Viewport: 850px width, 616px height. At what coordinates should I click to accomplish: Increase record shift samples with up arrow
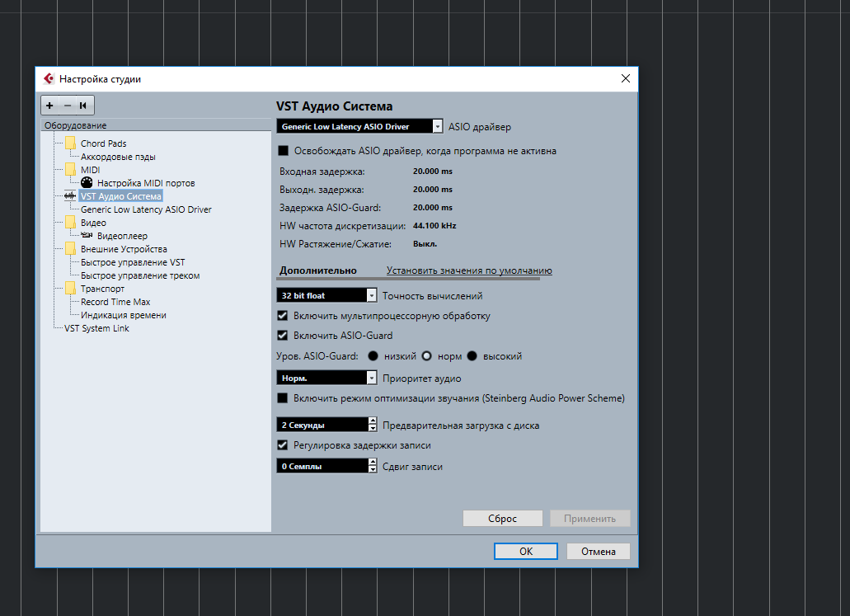(x=373, y=463)
